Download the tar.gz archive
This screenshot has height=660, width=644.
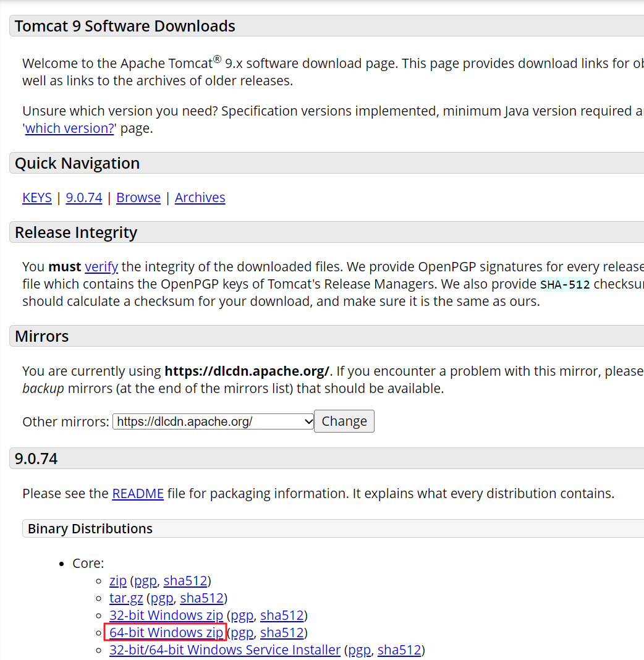(x=126, y=598)
